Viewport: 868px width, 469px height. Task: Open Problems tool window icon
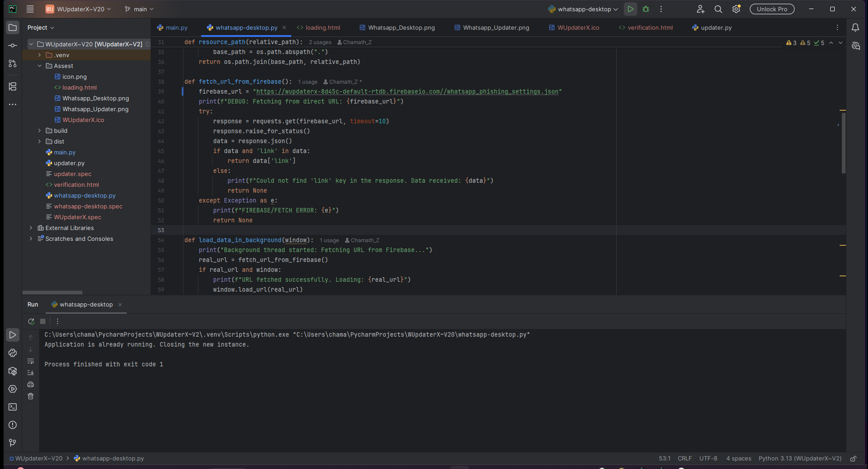coord(13,425)
